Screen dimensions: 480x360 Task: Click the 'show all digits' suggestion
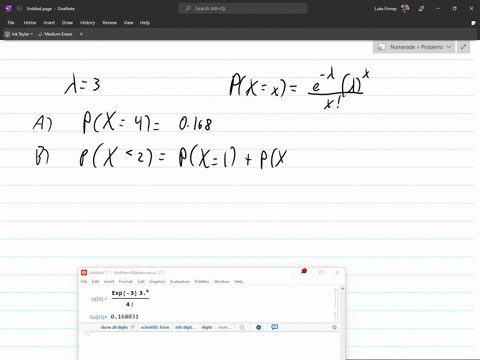114,327
